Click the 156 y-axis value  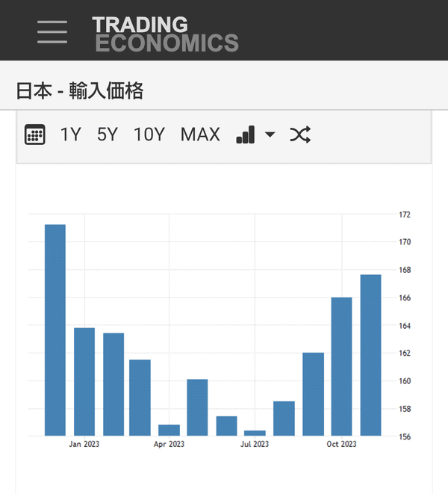[x=405, y=437]
